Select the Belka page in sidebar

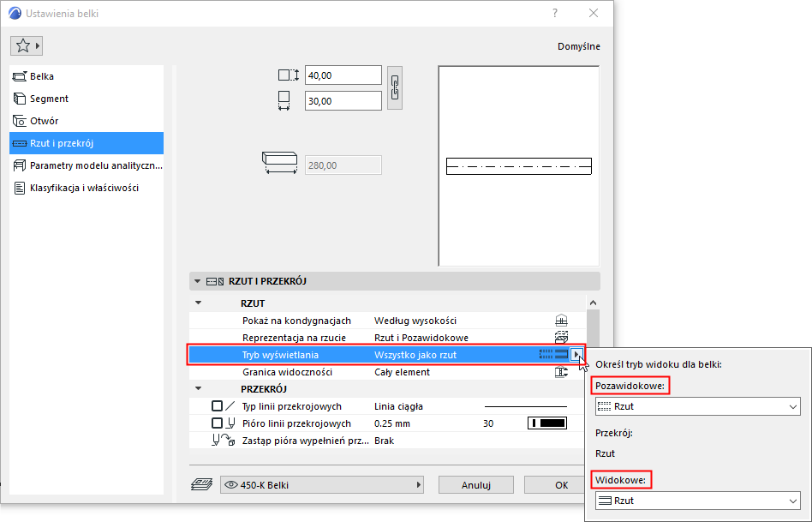(x=87, y=76)
